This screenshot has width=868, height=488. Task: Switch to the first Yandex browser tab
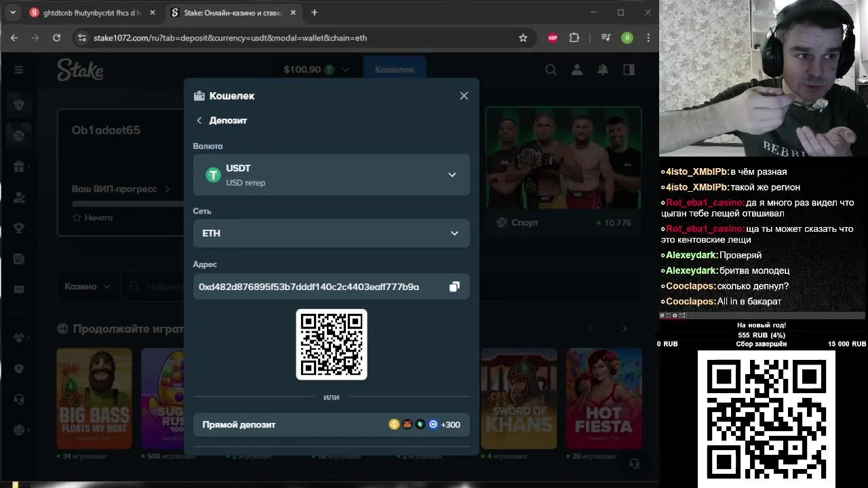pyautogui.click(x=92, y=13)
